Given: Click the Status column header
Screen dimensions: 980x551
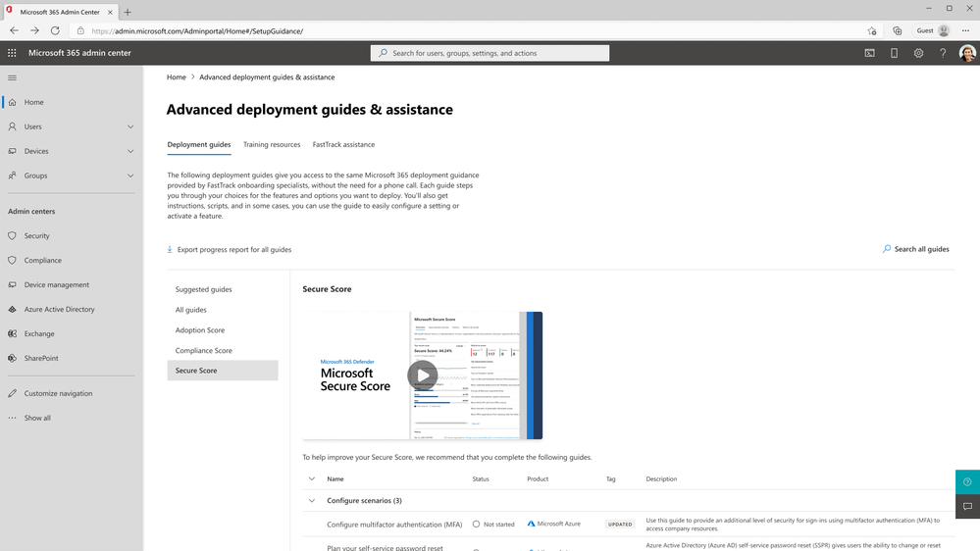Looking at the screenshot, I should coord(481,479).
